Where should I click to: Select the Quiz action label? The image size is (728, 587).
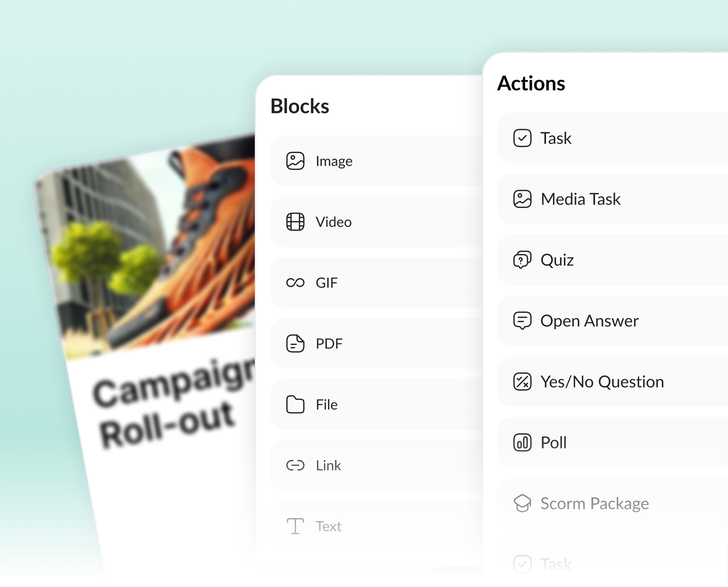coord(557,260)
